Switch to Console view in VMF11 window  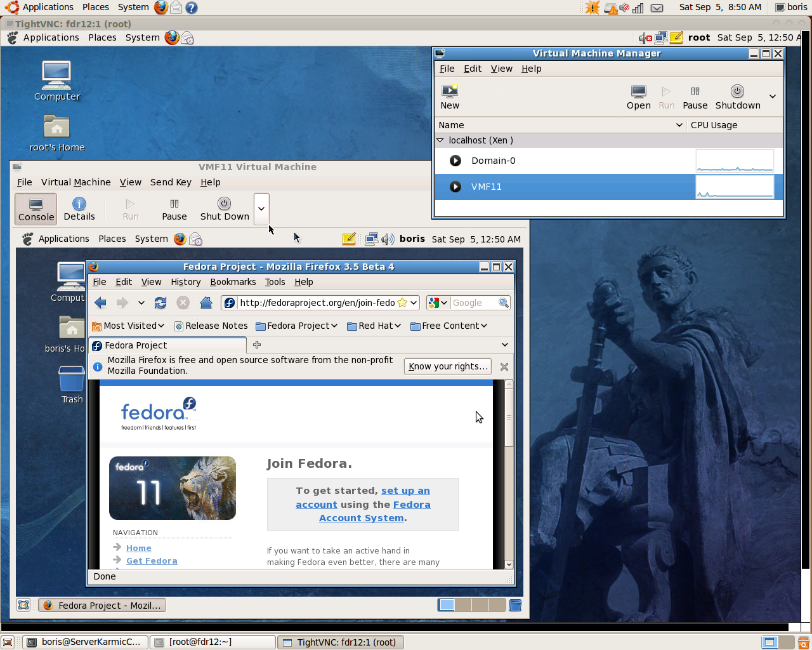pyautogui.click(x=36, y=209)
